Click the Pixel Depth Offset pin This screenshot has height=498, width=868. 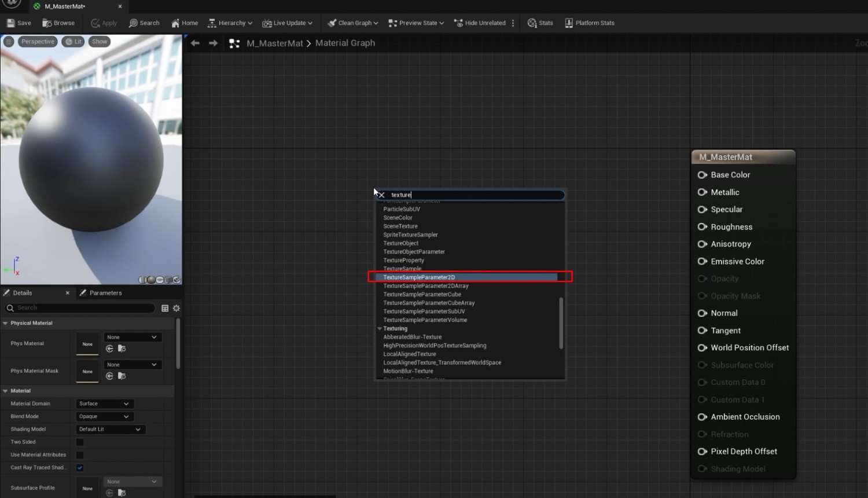703,452
